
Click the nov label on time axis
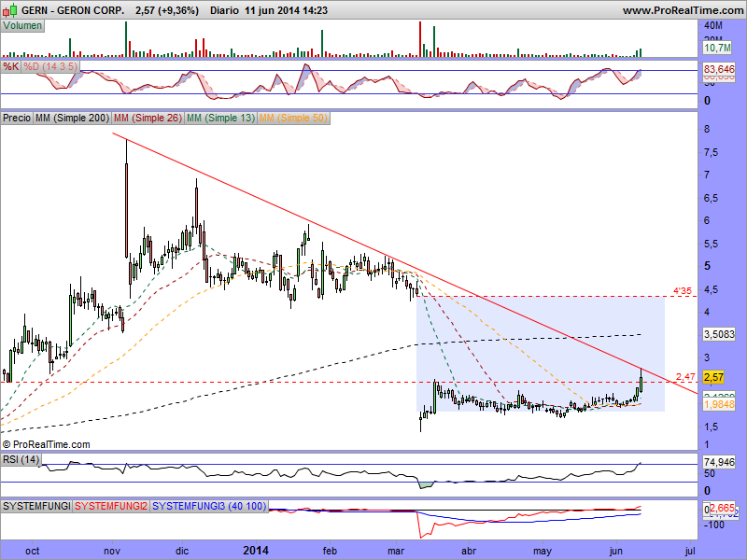tap(112, 551)
